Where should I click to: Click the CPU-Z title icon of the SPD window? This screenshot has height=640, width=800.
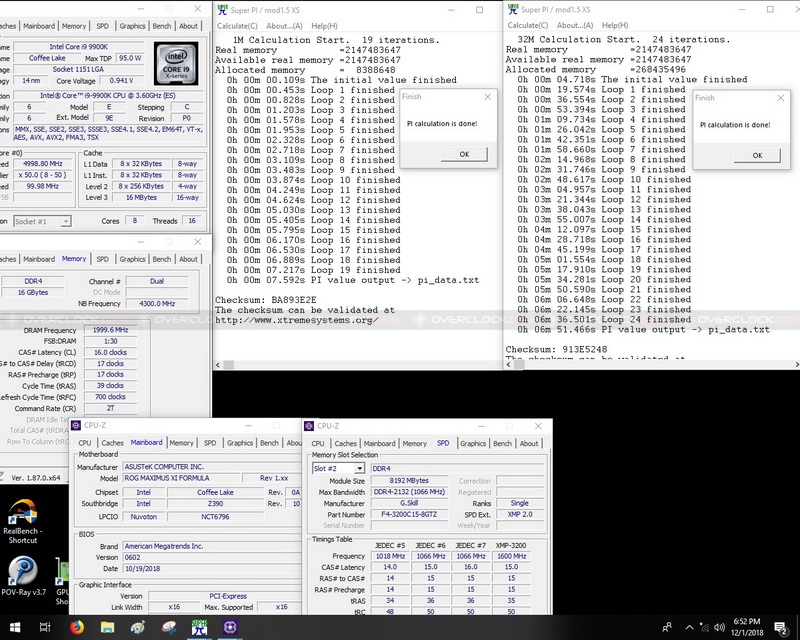tap(309, 426)
